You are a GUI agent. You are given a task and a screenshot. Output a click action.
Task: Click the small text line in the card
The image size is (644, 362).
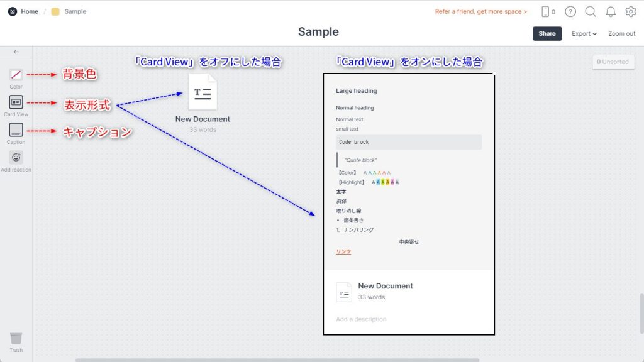tap(347, 129)
